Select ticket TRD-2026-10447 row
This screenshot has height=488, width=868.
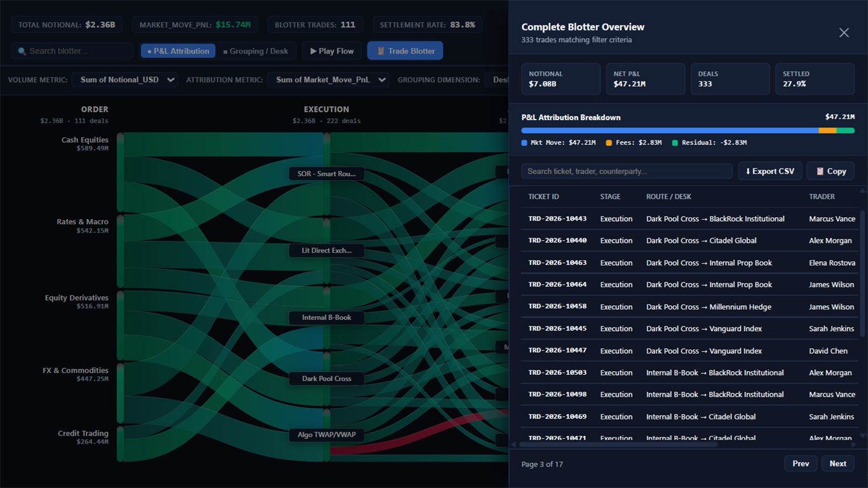(688, 351)
